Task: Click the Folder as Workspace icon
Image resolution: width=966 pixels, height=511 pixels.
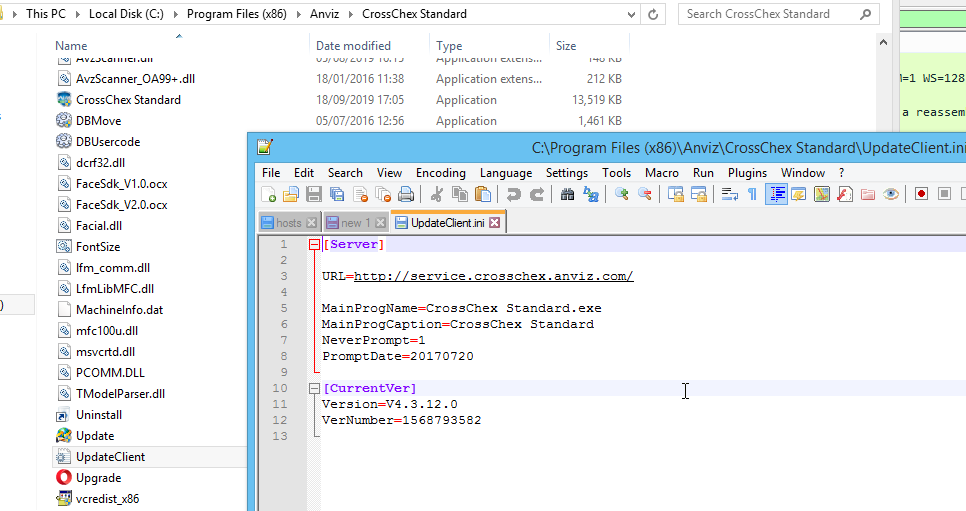Action: (868, 195)
